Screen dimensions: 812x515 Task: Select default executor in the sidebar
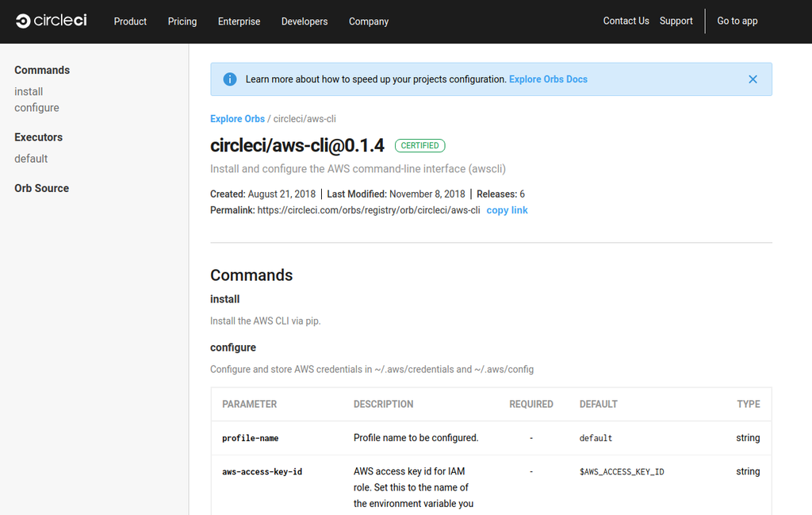pos(31,159)
